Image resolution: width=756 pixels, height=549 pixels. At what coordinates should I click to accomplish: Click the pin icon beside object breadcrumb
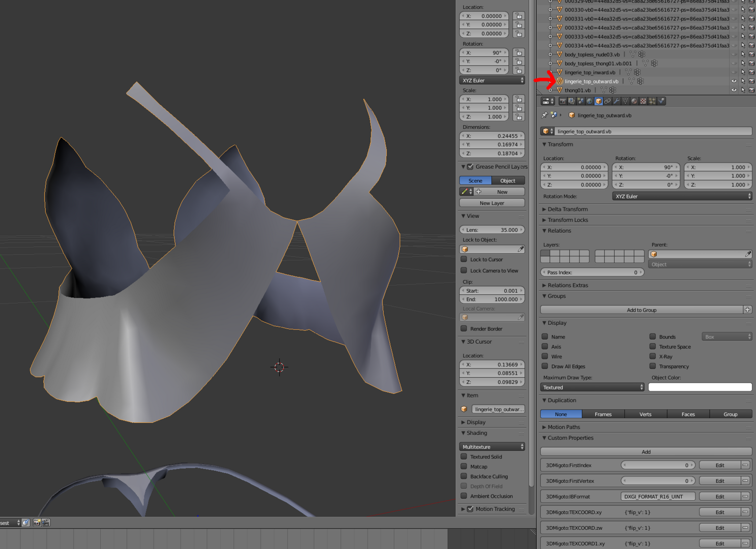tap(544, 115)
